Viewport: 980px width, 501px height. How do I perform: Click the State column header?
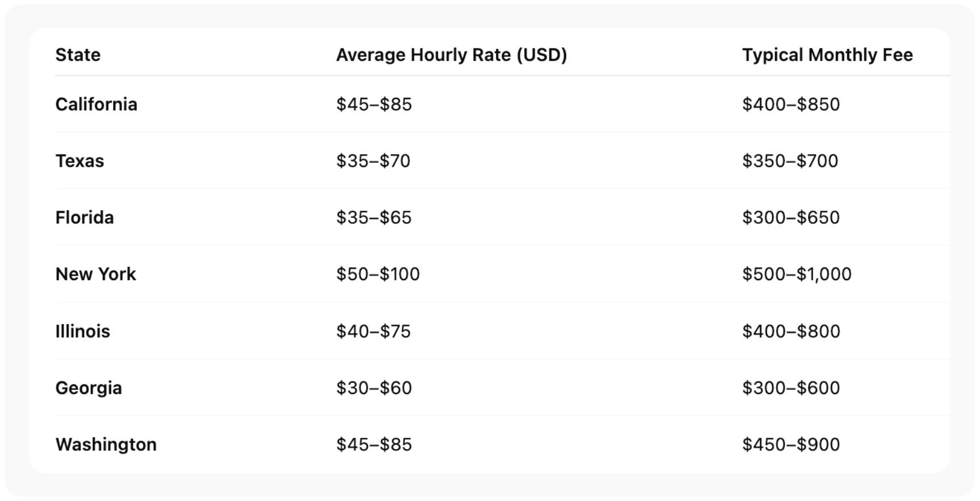(78, 55)
